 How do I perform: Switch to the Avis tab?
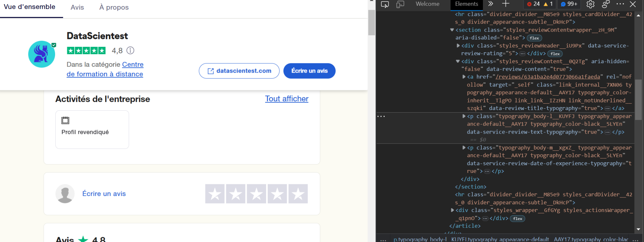click(77, 7)
